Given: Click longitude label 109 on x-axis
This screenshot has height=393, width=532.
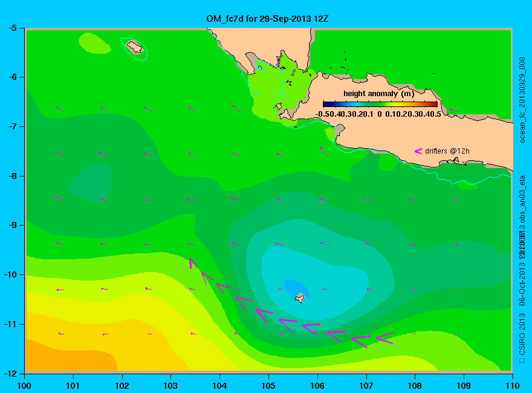Looking at the screenshot, I should click(x=464, y=386).
